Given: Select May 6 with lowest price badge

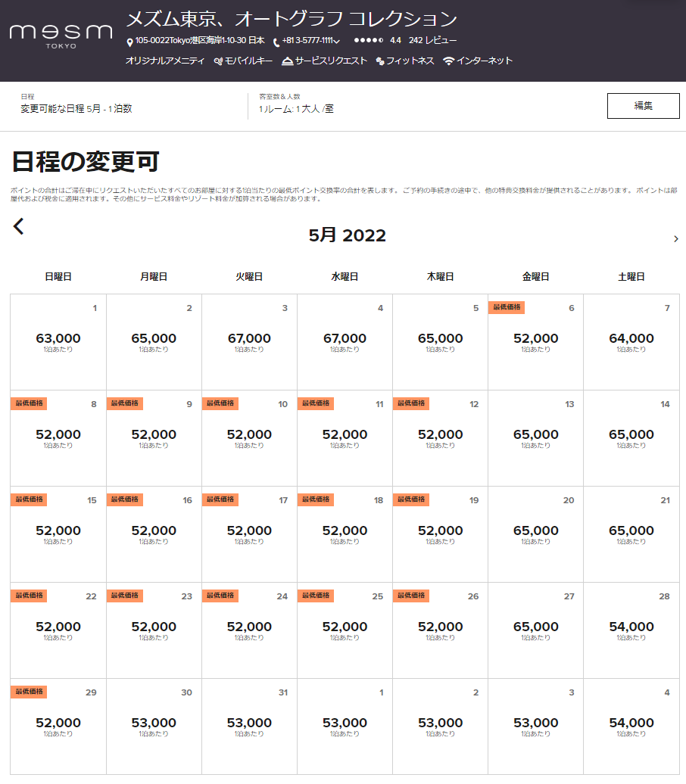Looking at the screenshot, I should (535, 342).
